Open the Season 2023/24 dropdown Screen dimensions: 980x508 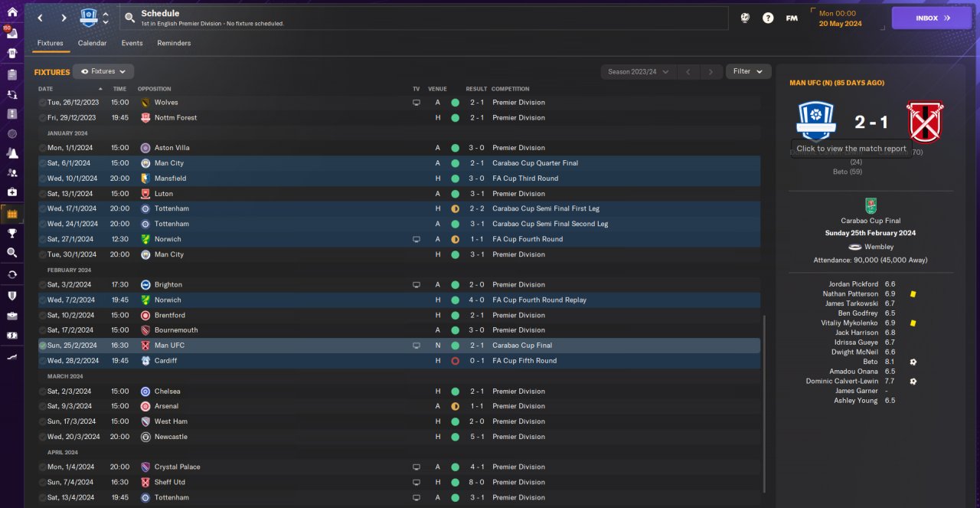click(x=638, y=71)
